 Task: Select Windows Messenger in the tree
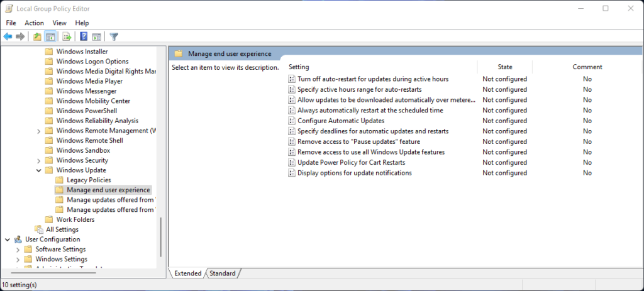pos(86,91)
